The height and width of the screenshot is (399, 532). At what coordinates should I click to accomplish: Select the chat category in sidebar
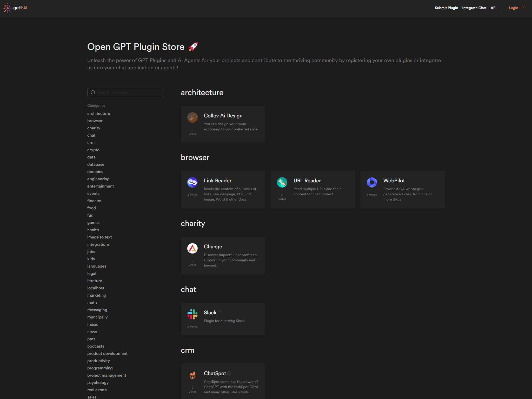[91, 135]
